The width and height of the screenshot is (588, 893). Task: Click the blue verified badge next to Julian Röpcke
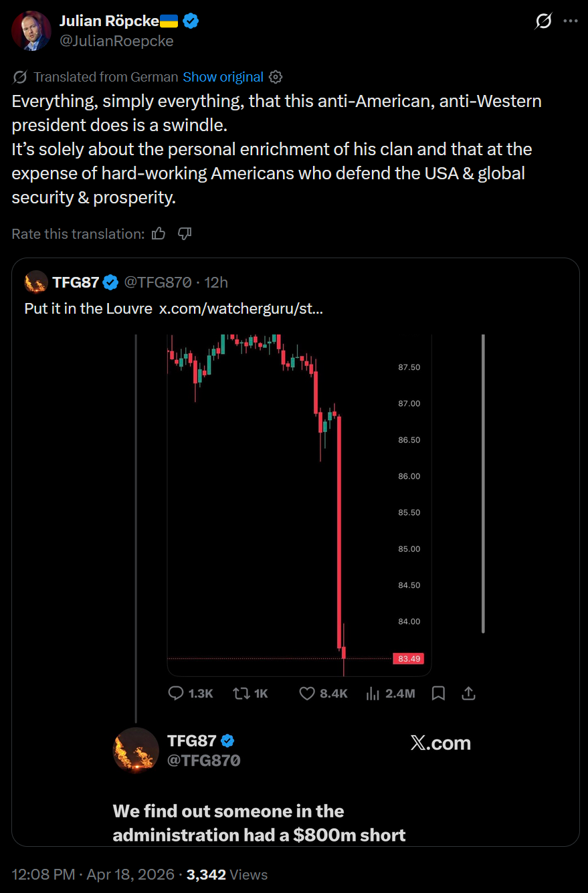[x=191, y=21]
